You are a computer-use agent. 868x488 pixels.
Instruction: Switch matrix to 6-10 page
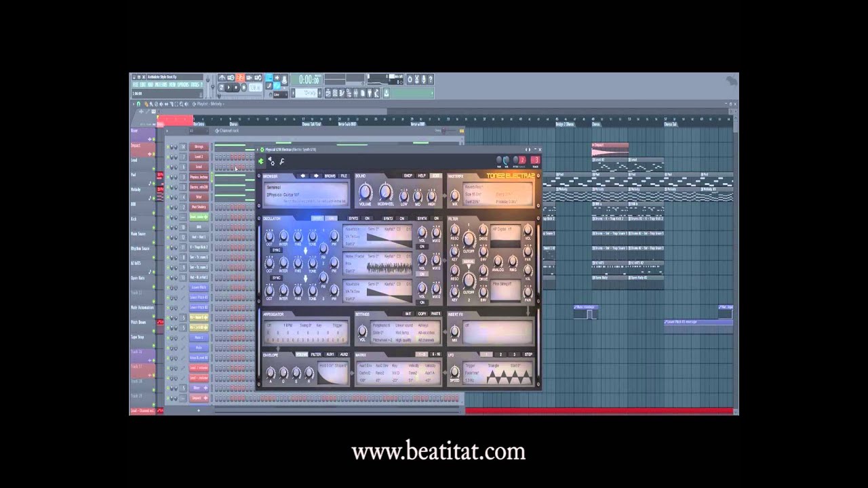(436, 354)
